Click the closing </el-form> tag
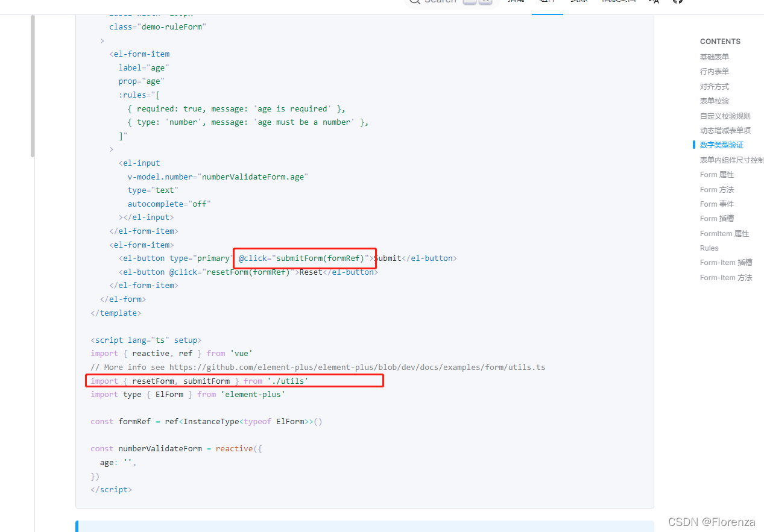The height and width of the screenshot is (532, 764). point(123,299)
